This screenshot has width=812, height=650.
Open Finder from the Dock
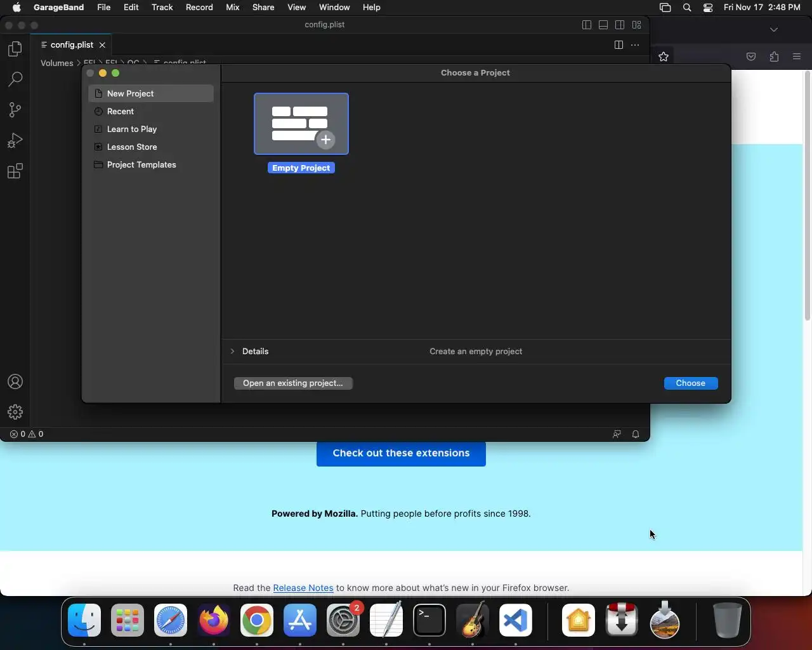84,620
